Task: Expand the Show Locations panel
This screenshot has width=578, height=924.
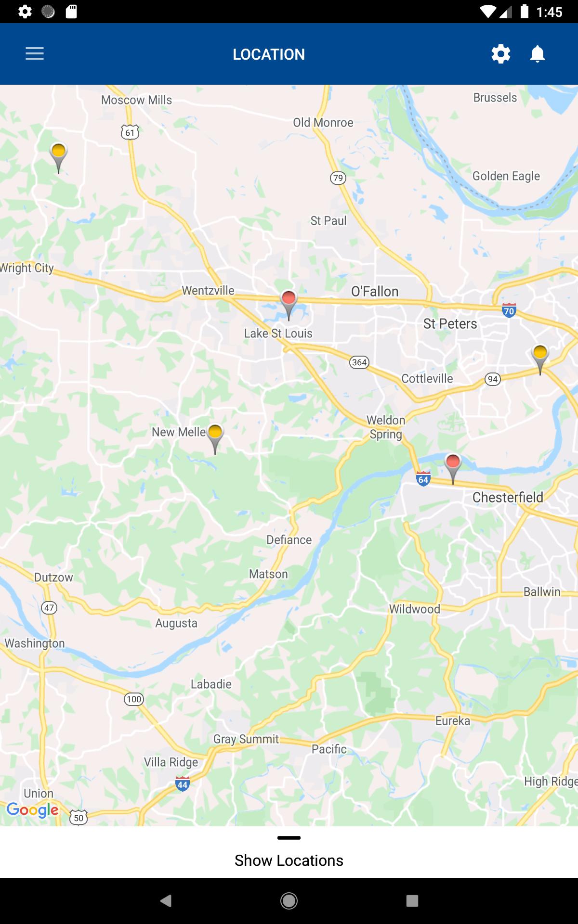Action: pos(289,860)
